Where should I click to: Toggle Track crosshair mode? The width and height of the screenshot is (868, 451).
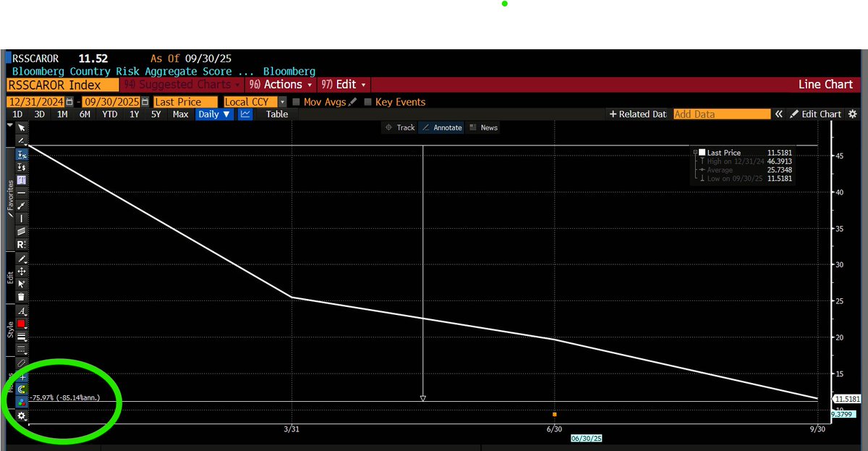(399, 127)
